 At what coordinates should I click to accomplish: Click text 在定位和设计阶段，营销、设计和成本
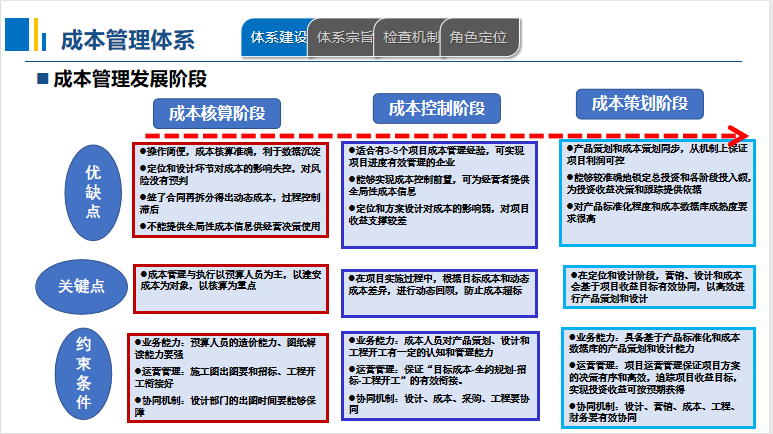[x=660, y=275]
